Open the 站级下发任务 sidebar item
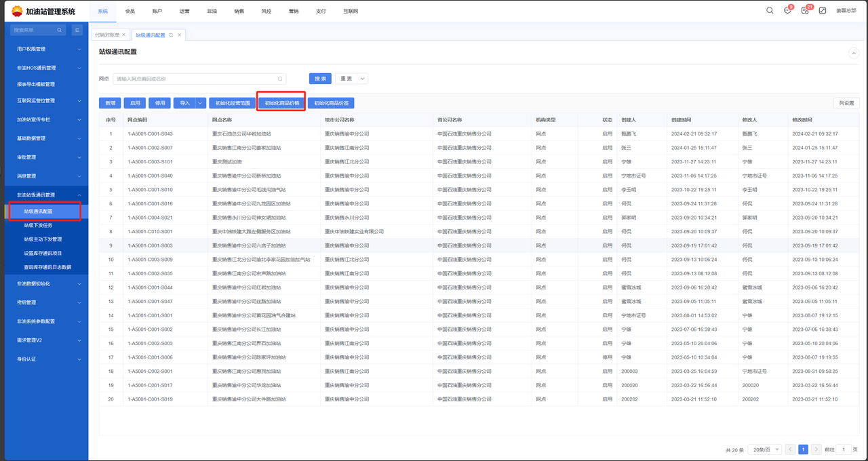The height and width of the screenshot is (461, 868). [38, 225]
